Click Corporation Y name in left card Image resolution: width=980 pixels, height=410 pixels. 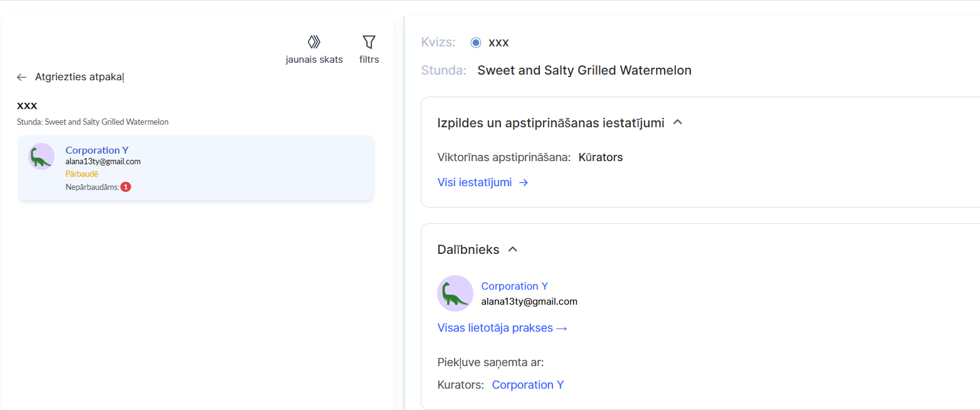tap(97, 150)
